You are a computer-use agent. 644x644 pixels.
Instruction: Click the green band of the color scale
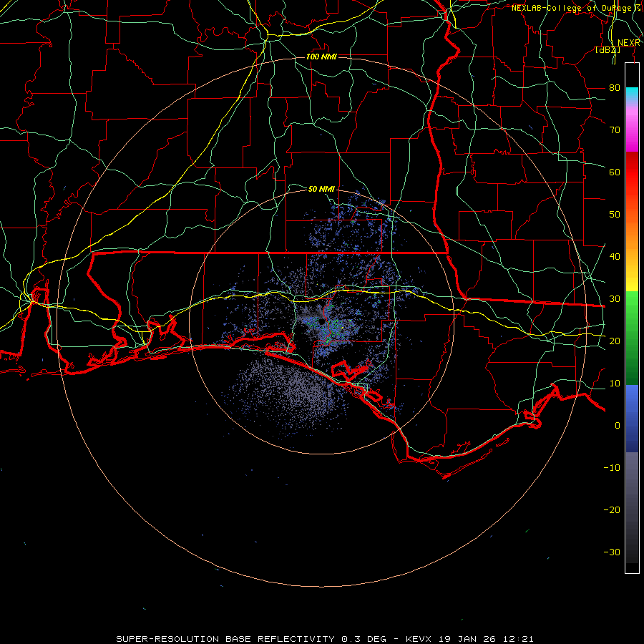coord(632,338)
